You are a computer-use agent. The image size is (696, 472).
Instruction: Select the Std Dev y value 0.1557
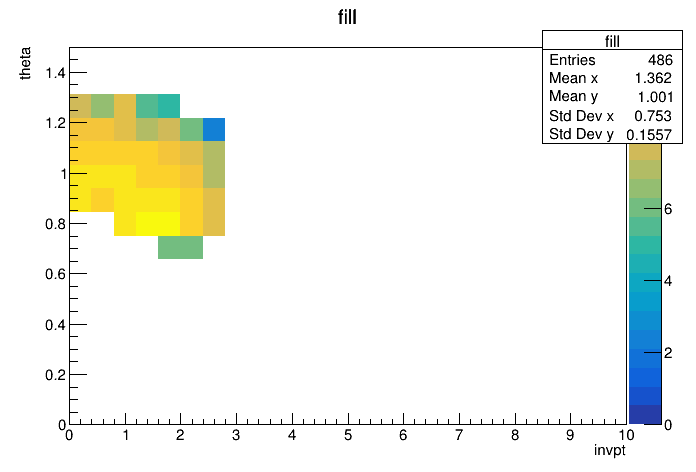pos(649,135)
